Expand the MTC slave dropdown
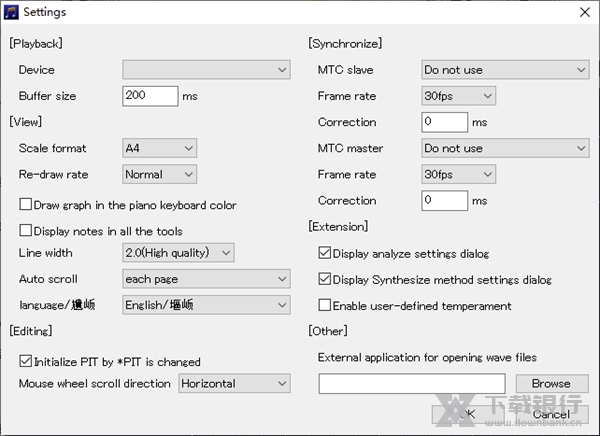Screen dimensions: 600x436 [x=504, y=70]
